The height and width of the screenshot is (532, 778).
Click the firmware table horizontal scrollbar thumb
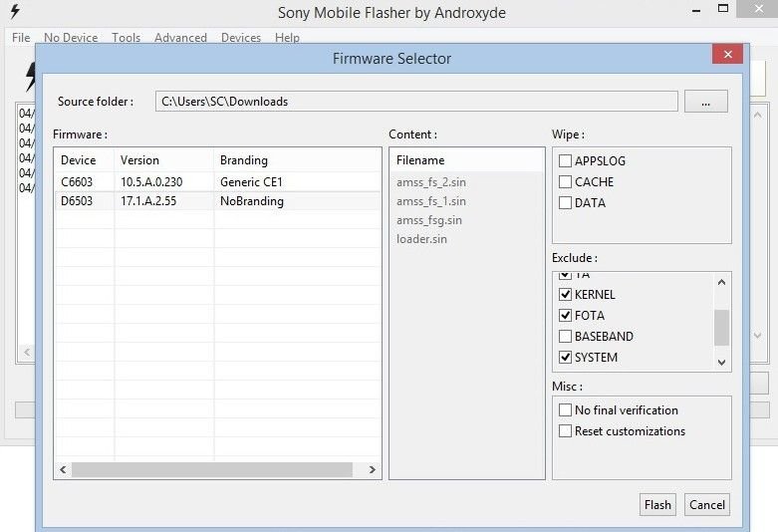pos(212,469)
